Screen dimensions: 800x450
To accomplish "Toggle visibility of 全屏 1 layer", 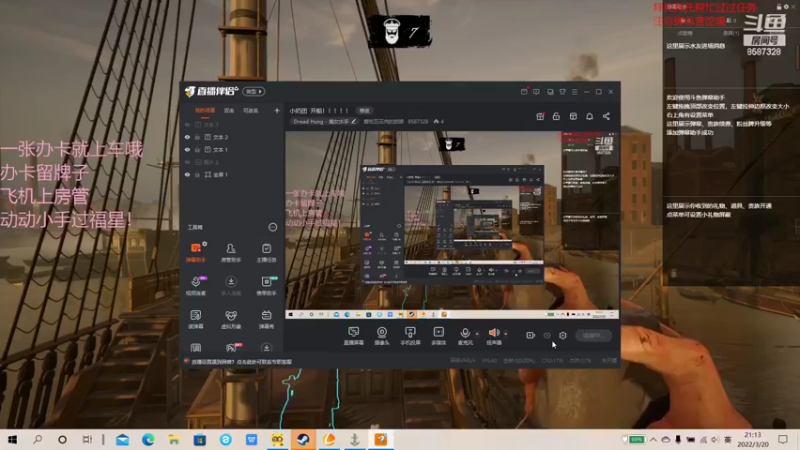I will click(187, 174).
